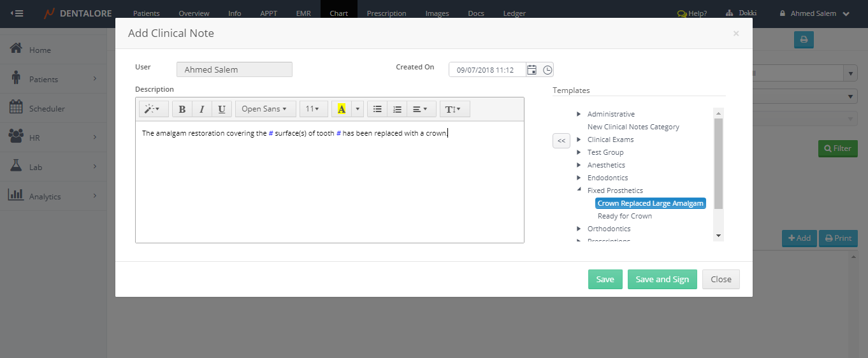
Task: Toggle italic text formatting
Action: click(201, 109)
